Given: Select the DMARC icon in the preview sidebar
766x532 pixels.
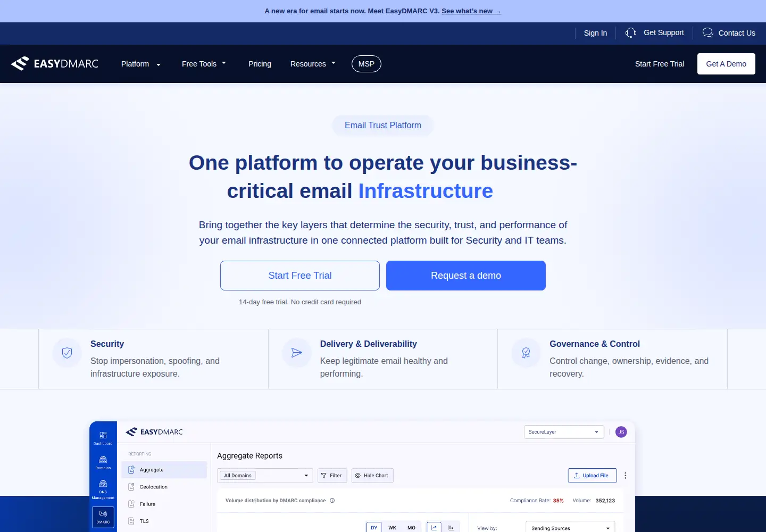Looking at the screenshot, I should [x=103, y=517].
